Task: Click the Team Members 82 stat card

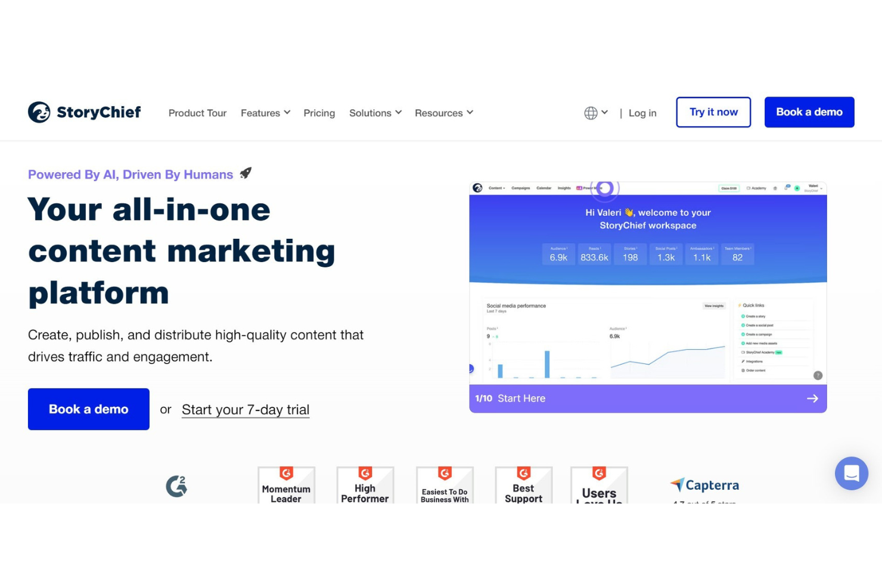Action: [737, 254]
